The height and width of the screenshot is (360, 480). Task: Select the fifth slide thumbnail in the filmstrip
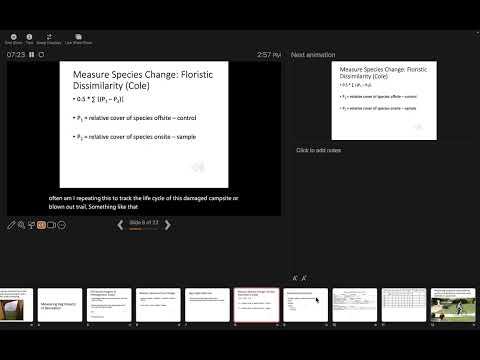tap(109, 305)
